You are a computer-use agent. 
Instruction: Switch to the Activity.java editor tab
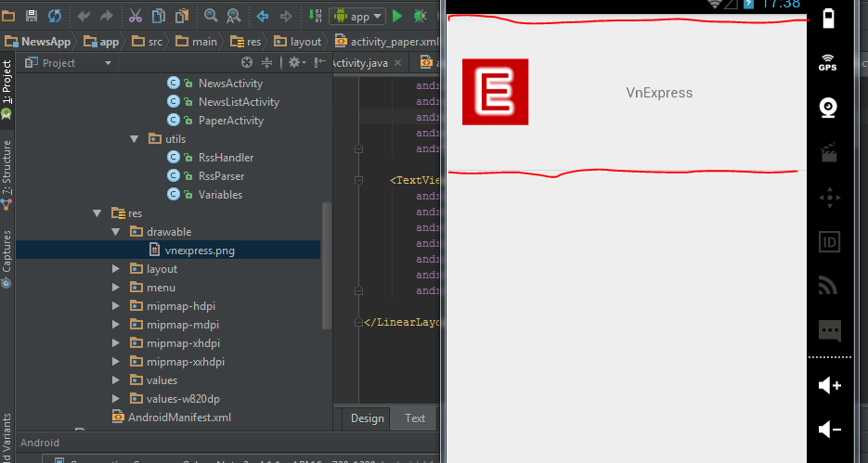pos(360,63)
